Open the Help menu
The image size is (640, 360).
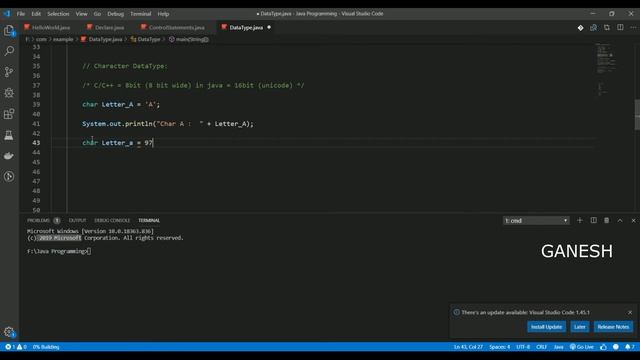pos(163,14)
